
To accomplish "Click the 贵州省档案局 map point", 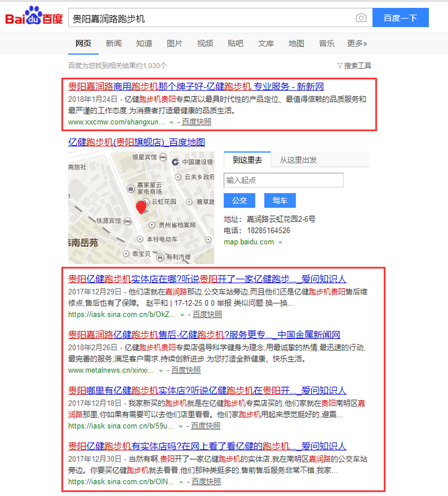I will [x=152, y=225].
